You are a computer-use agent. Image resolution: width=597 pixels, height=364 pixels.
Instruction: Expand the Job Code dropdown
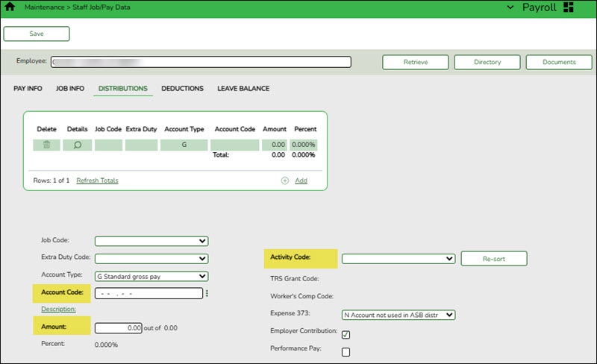(x=151, y=241)
